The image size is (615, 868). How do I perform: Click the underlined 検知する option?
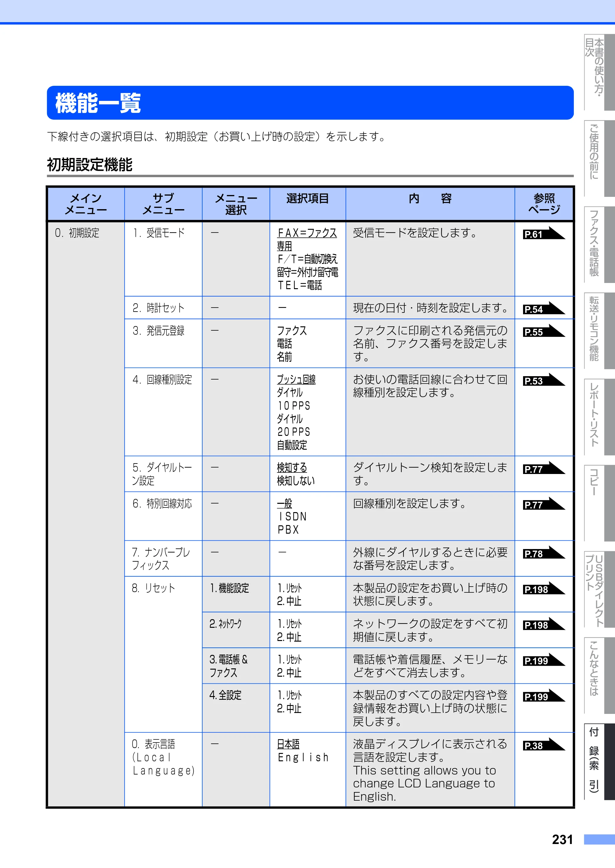tap(292, 468)
